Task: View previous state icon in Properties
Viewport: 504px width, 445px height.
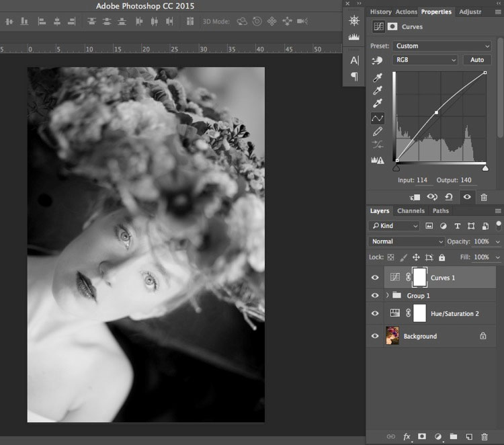Action: tap(432, 197)
